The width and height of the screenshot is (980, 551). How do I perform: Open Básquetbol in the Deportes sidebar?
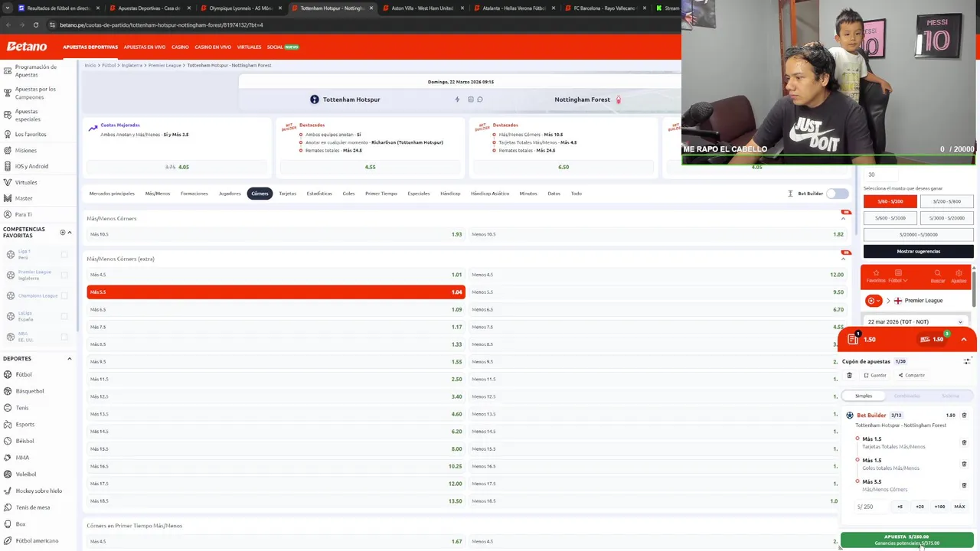point(30,391)
